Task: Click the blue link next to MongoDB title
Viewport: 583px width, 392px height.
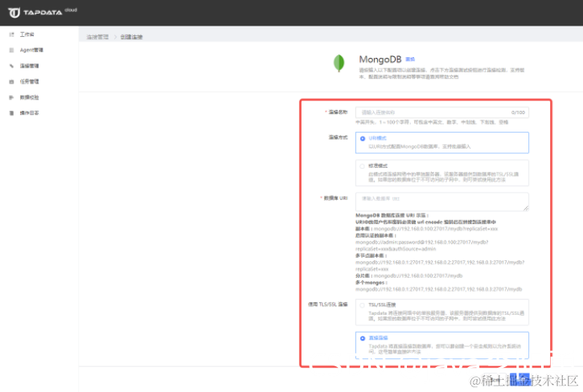Action: pyautogui.click(x=410, y=59)
